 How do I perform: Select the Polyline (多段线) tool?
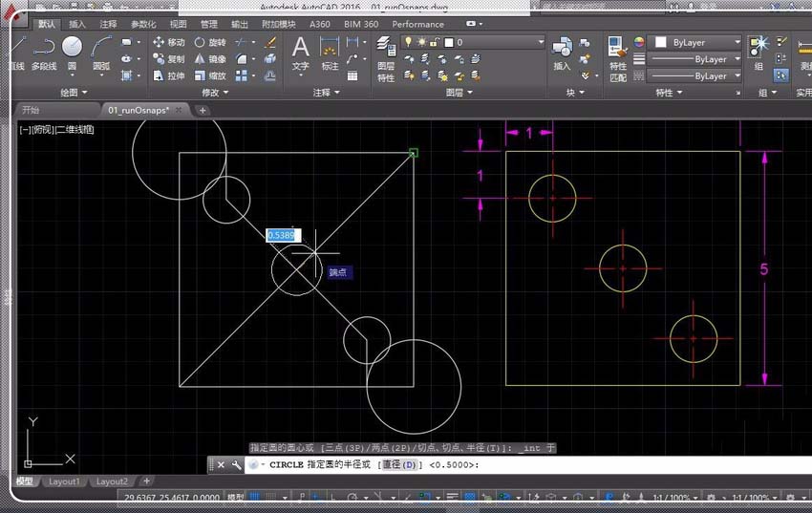(44, 52)
